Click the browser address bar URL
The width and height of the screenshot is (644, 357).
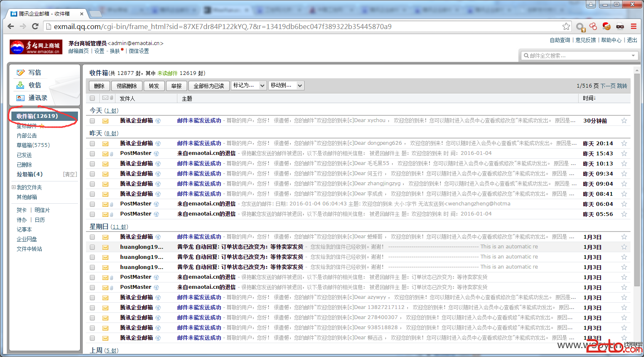223,27
